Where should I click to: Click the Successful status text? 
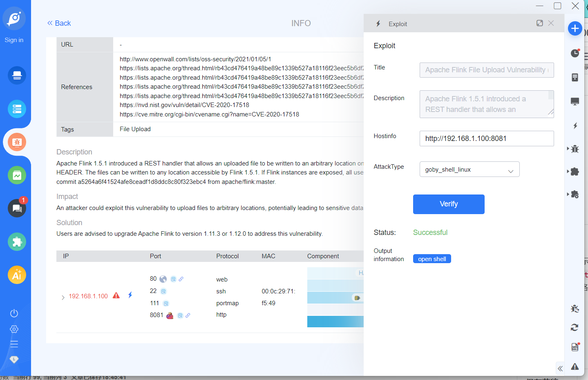[430, 232]
